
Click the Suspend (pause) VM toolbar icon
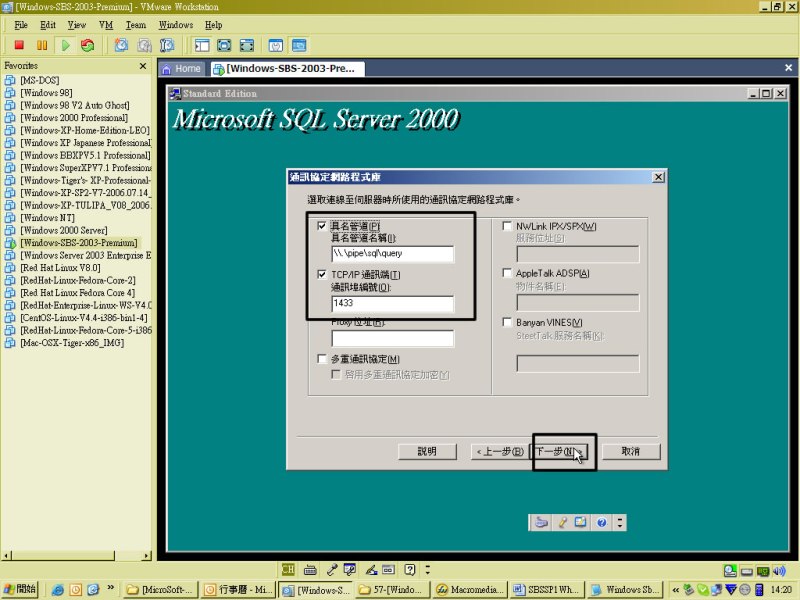(x=42, y=45)
